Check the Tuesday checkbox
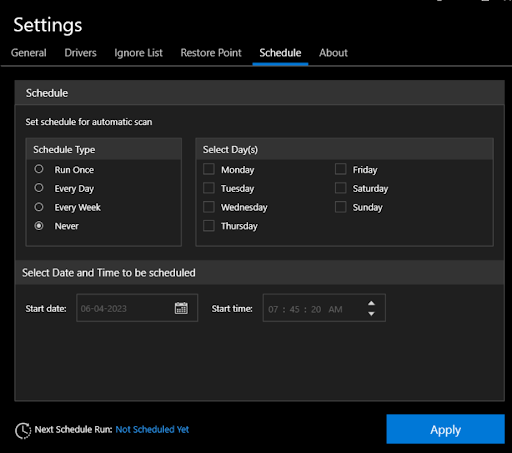Screen dimensions: 512x453 [209, 188]
